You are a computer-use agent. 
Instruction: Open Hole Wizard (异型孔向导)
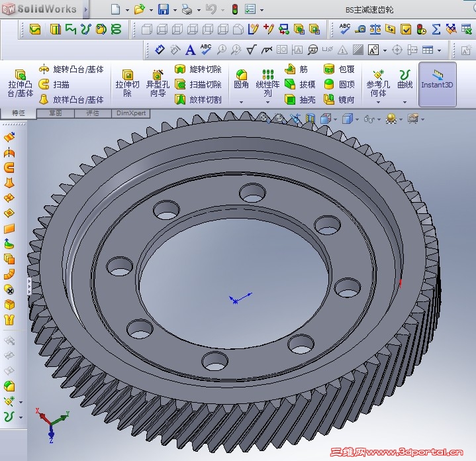pyautogui.click(x=158, y=83)
